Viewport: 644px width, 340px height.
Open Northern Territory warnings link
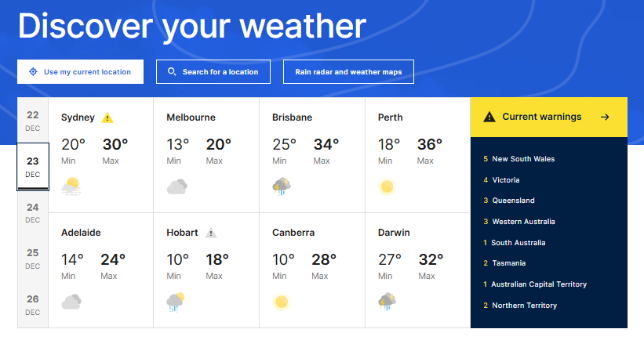click(524, 306)
